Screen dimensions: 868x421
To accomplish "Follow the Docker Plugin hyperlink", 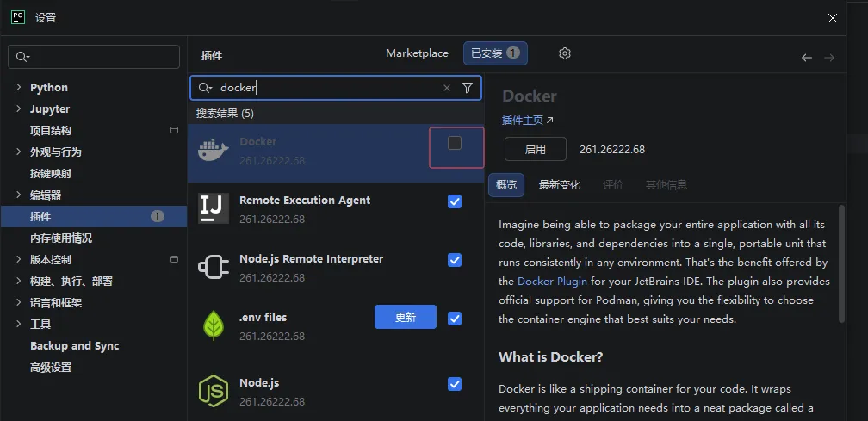I will point(552,281).
